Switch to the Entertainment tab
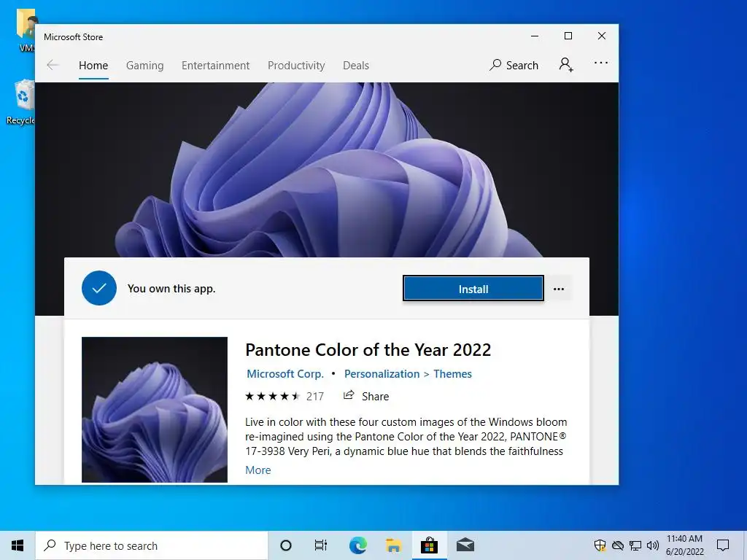 tap(215, 65)
